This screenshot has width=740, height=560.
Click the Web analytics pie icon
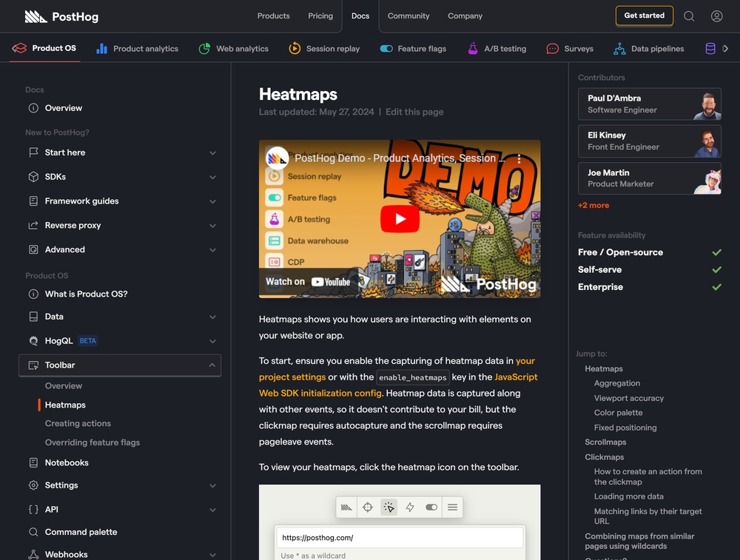(x=204, y=49)
